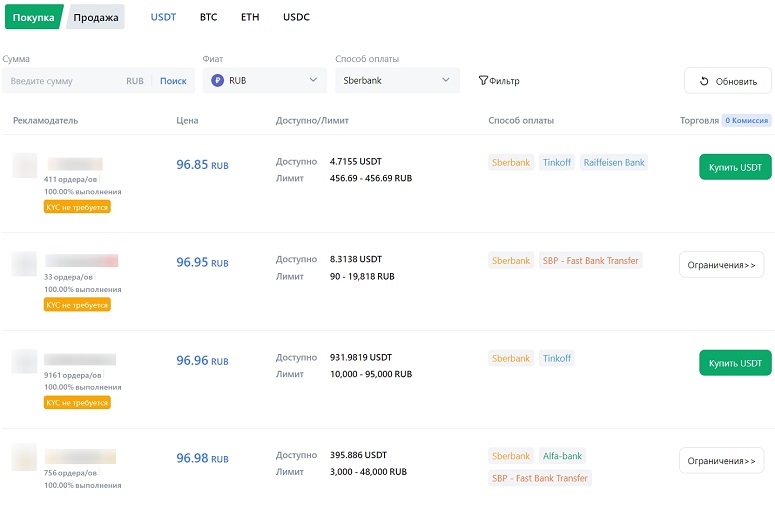Click the 0 Комиссия badge
Screen dimensions: 775x510
click(x=746, y=120)
